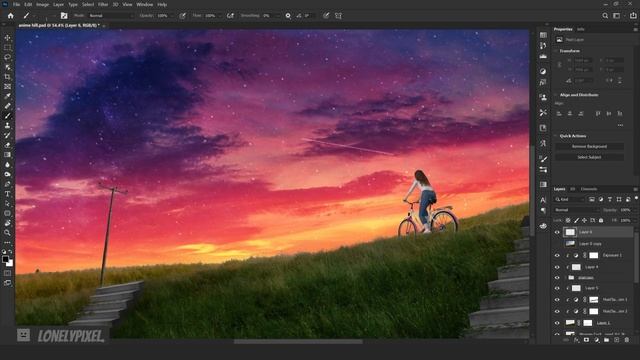640x360 pixels.
Task: Toggle visibility of Exposure 1 layer
Action: point(557,256)
